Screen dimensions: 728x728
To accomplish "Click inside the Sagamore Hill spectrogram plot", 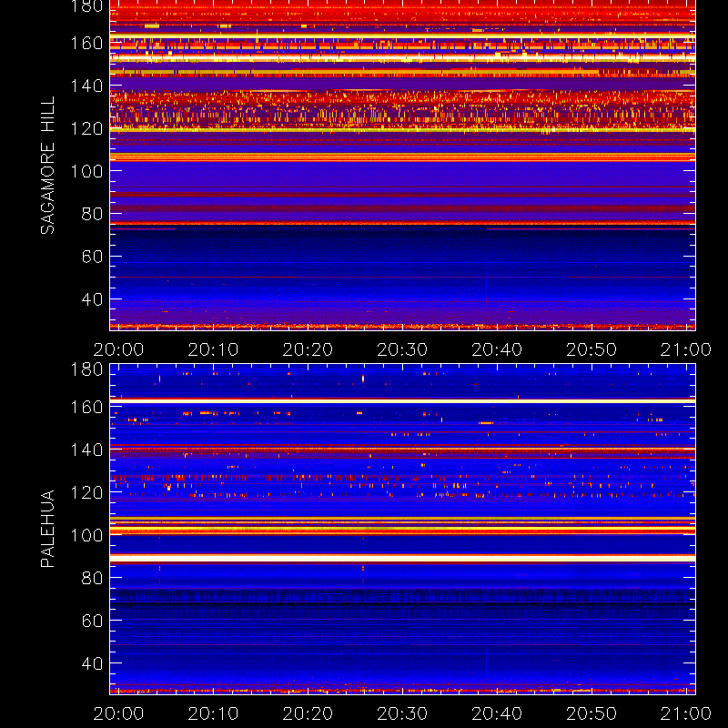I will [x=402, y=166].
